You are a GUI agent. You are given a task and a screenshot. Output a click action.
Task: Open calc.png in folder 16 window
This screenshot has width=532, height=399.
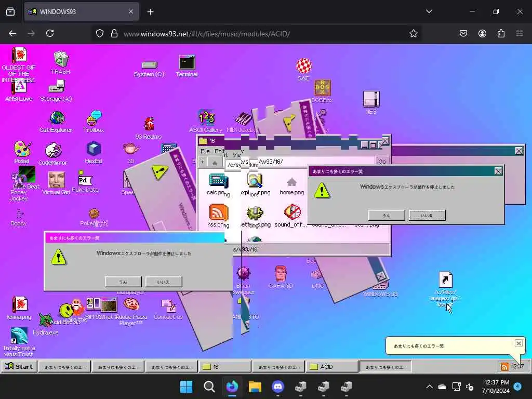click(x=218, y=184)
